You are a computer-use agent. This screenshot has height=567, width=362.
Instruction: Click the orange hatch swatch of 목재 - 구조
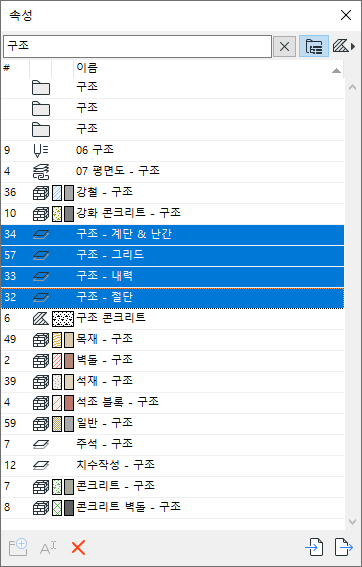tap(57, 340)
